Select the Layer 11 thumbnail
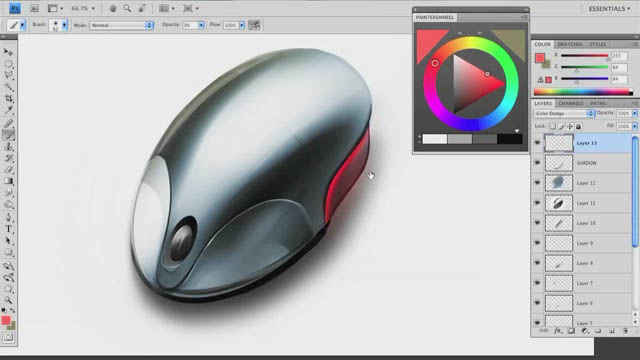Image resolution: width=640 pixels, height=360 pixels. (559, 203)
